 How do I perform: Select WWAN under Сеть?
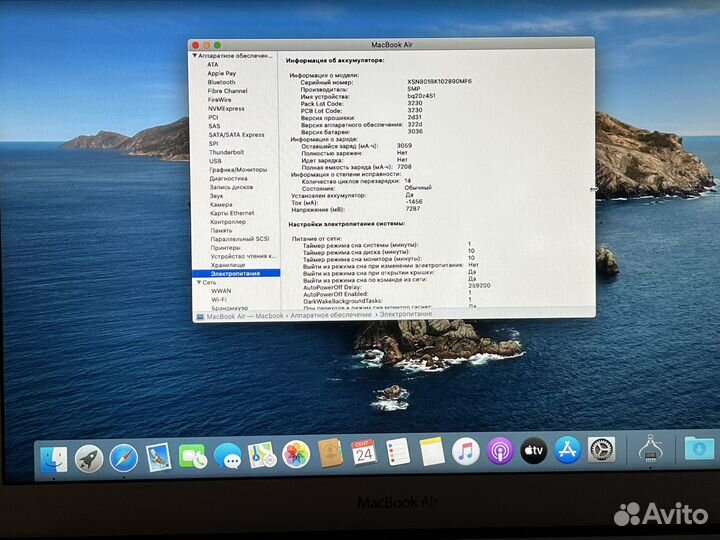(221, 291)
